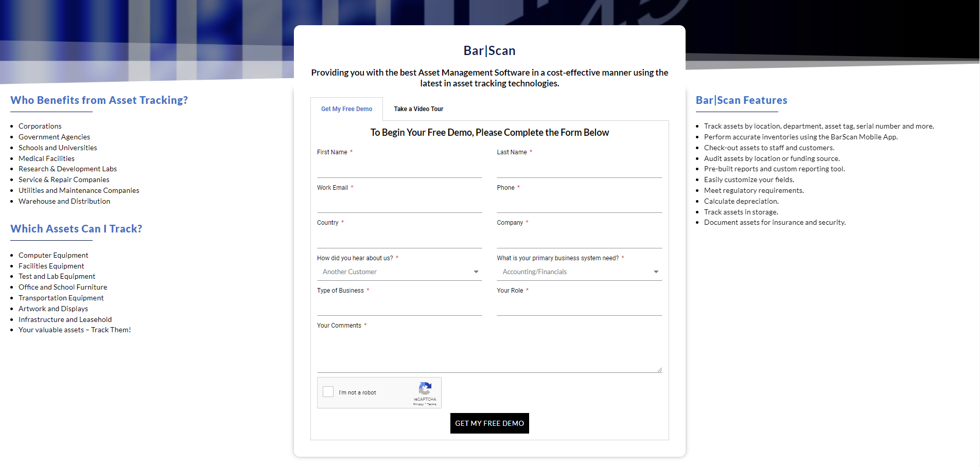The image size is (980, 467).
Task: Click the Government Agencies list item
Action: [x=54, y=137]
